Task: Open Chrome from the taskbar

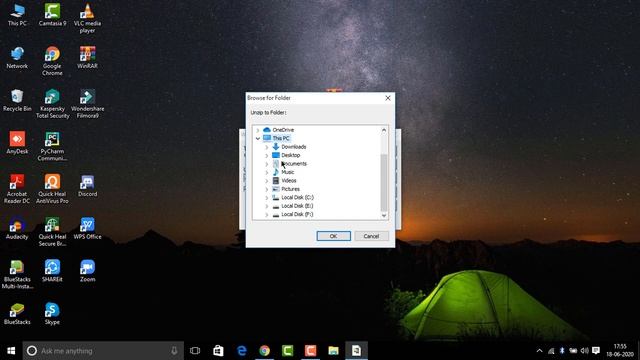Action: coord(264,351)
